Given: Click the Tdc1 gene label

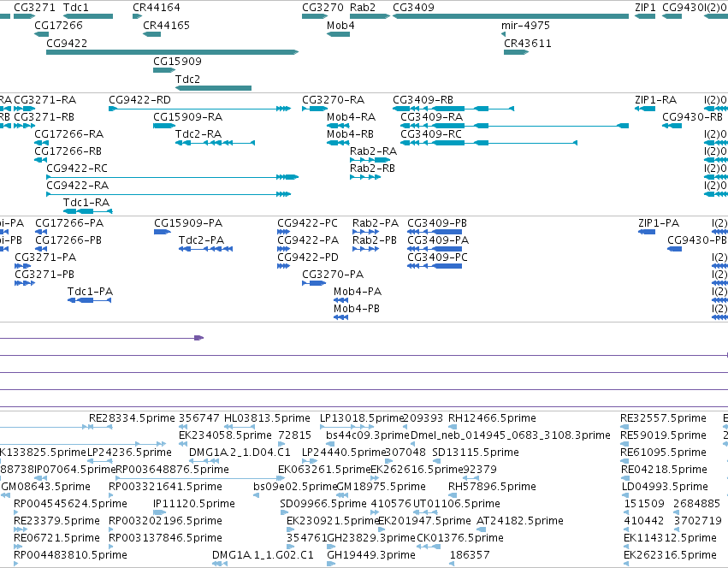Looking at the screenshot, I should coord(75,8).
